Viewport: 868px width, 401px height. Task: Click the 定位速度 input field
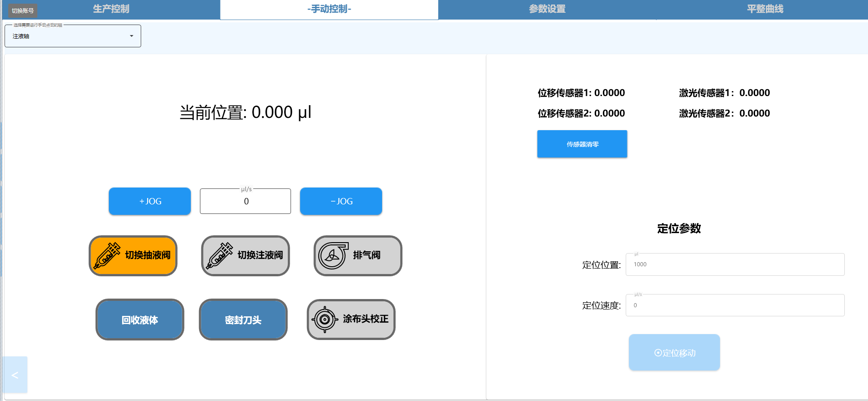[735, 305]
